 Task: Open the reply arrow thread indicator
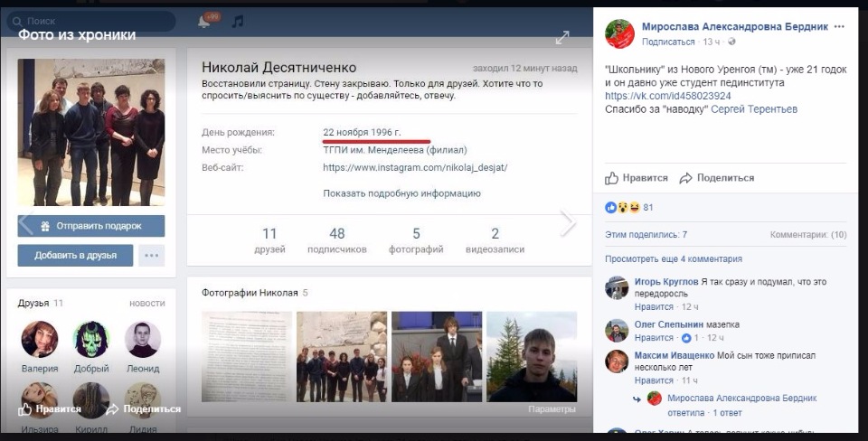point(637,399)
